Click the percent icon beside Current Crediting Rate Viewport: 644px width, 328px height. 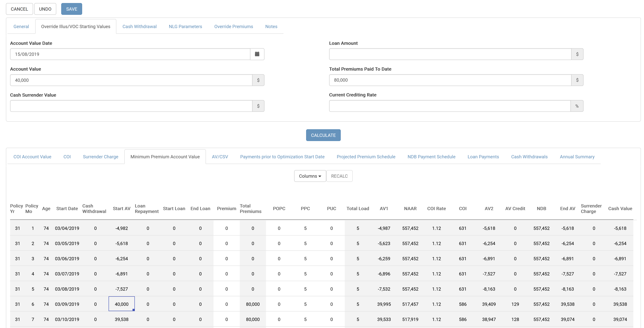tap(577, 106)
